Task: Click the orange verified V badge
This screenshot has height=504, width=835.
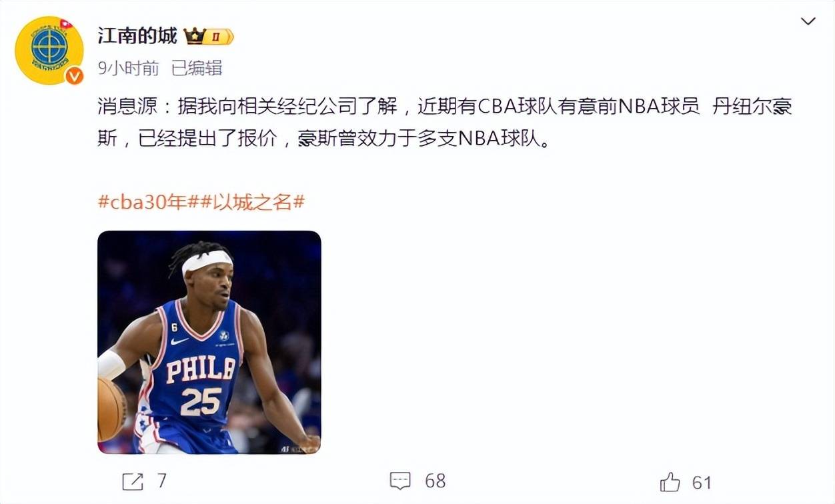Action: (x=74, y=76)
